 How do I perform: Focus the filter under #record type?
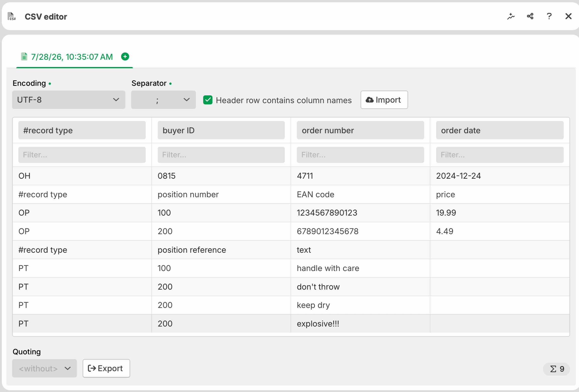(82, 155)
